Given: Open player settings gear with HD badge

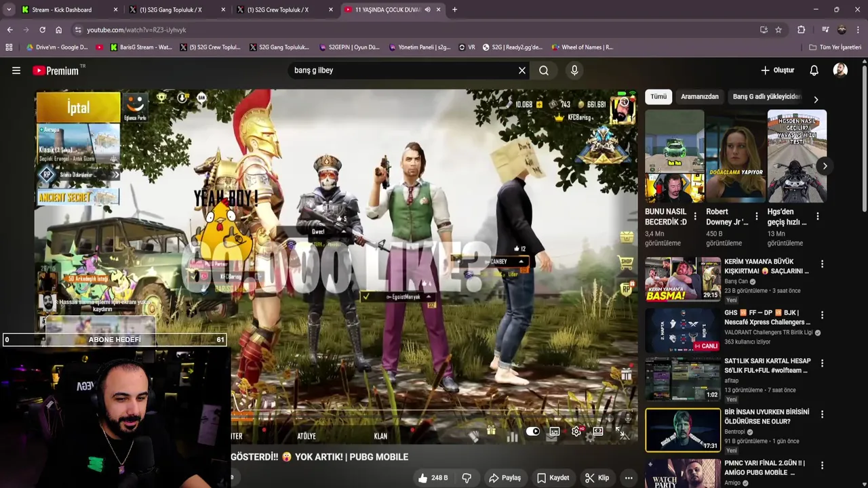Looking at the screenshot, I should click(576, 431).
